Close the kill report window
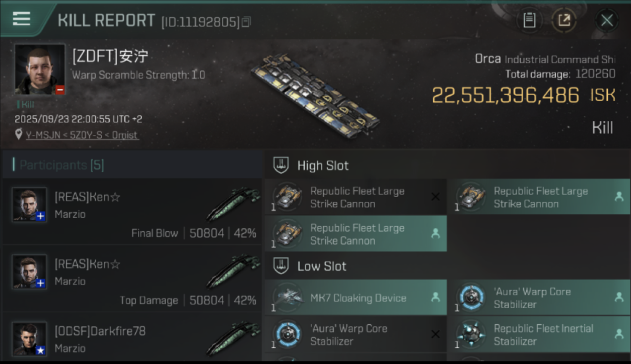Screen dimensions: 631x364 coord(607,20)
